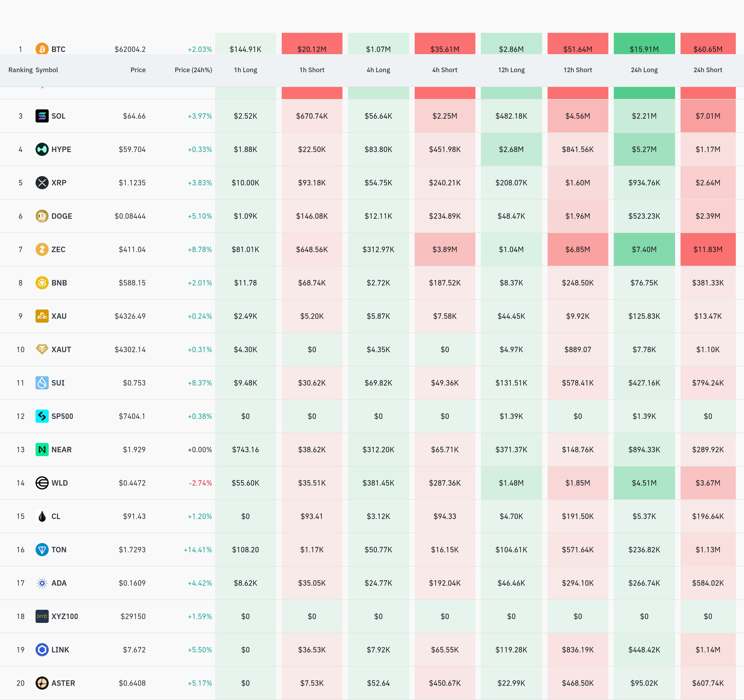This screenshot has height=700, width=744.
Task: Click TON 24h change +14.41%
Action: [x=198, y=550]
